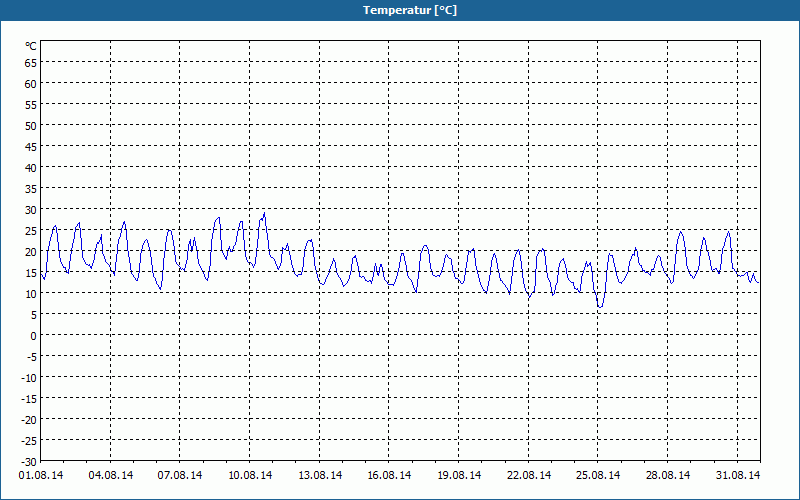The image size is (800, 500).
Task: Click the 5 degree axis label
Action: [34, 315]
